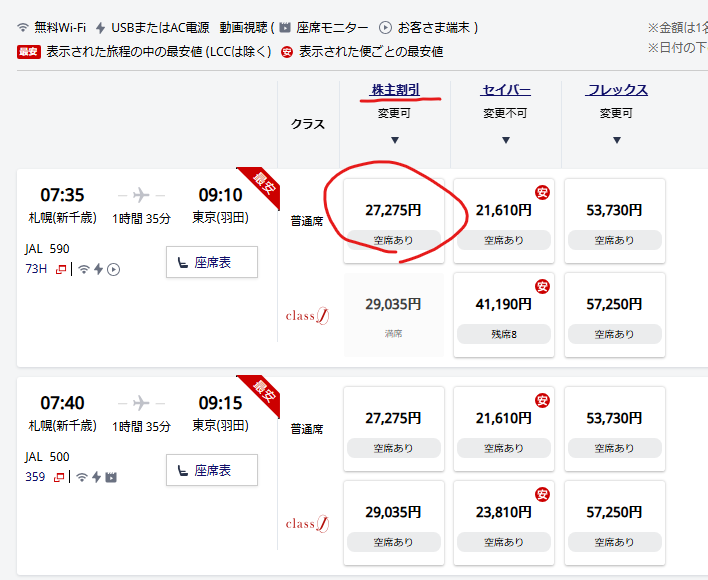Click the 座席モニター legend icon
This screenshot has width=708, height=580.
point(285,28)
